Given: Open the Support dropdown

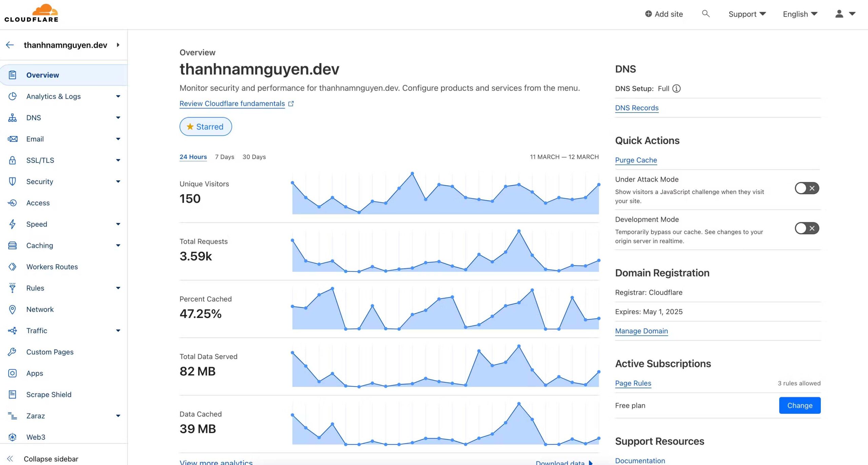Looking at the screenshot, I should (747, 14).
